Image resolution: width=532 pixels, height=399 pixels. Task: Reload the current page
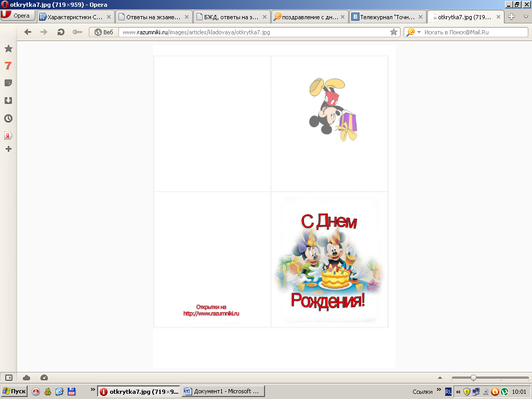[61, 32]
